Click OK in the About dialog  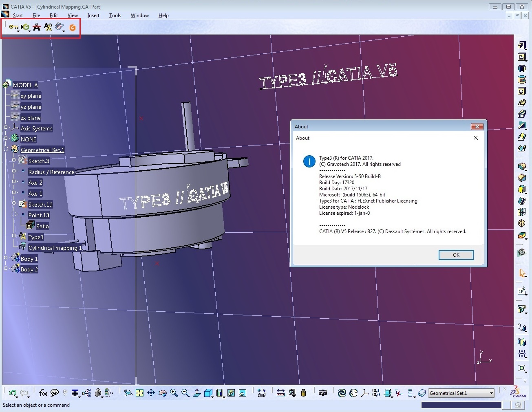(456, 255)
